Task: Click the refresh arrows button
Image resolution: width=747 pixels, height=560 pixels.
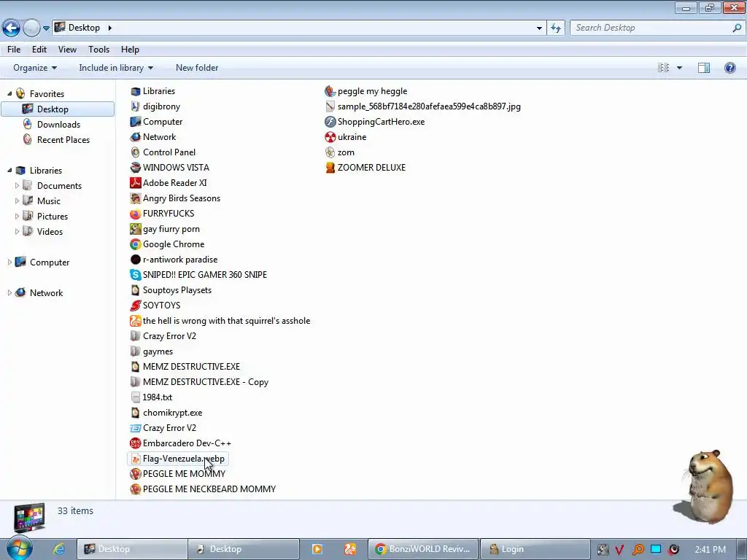Action: pos(556,28)
